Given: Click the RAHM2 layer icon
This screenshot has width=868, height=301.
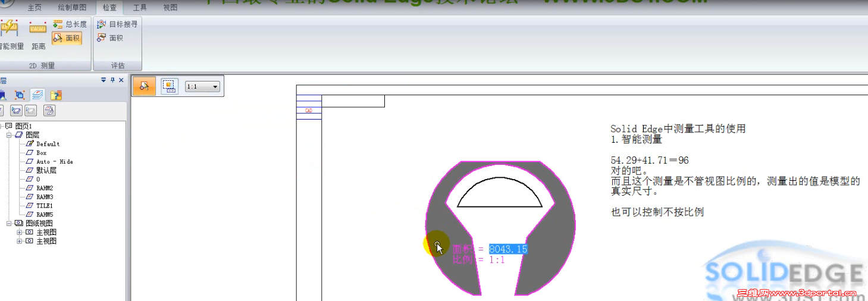Looking at the screenshot, I should point(30,188).
